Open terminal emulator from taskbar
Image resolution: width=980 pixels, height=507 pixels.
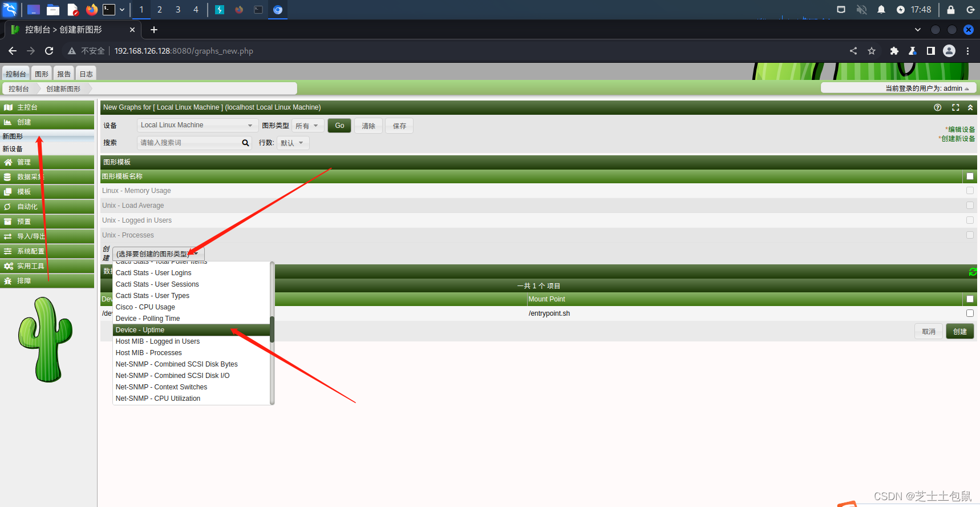[109, 10]
